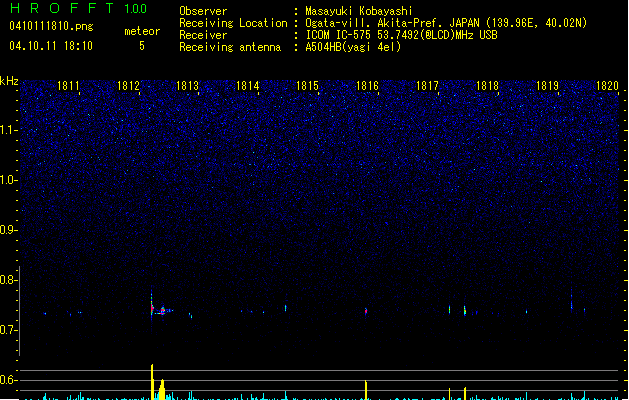This screenshot has height=400, width=629.
Task: Click the red meteor echo at 1816
Action: pyautogui.click(x=366, y=311)
